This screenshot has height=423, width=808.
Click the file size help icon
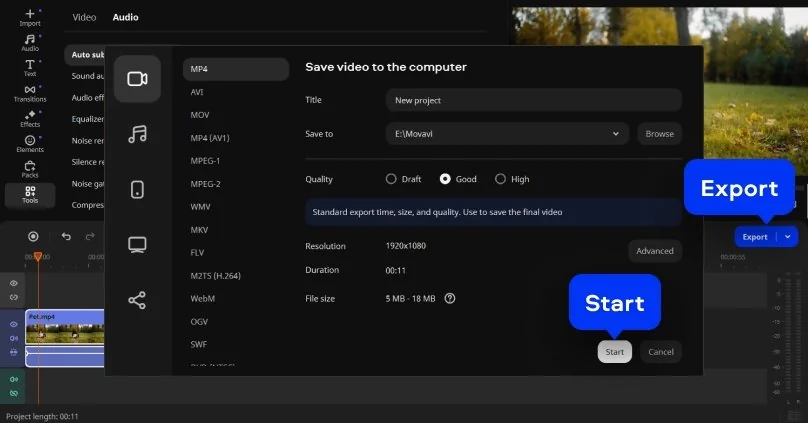pyautogui.click(x=450, y=298)
